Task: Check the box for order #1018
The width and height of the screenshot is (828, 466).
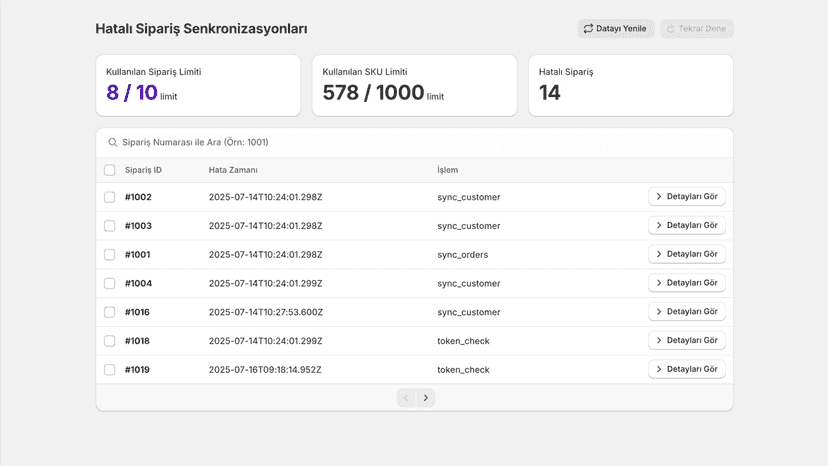Action: coord(109,341)
